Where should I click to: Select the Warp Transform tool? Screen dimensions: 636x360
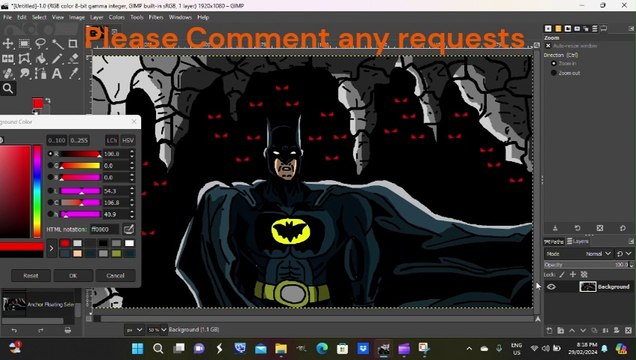(x=24, y=59)
